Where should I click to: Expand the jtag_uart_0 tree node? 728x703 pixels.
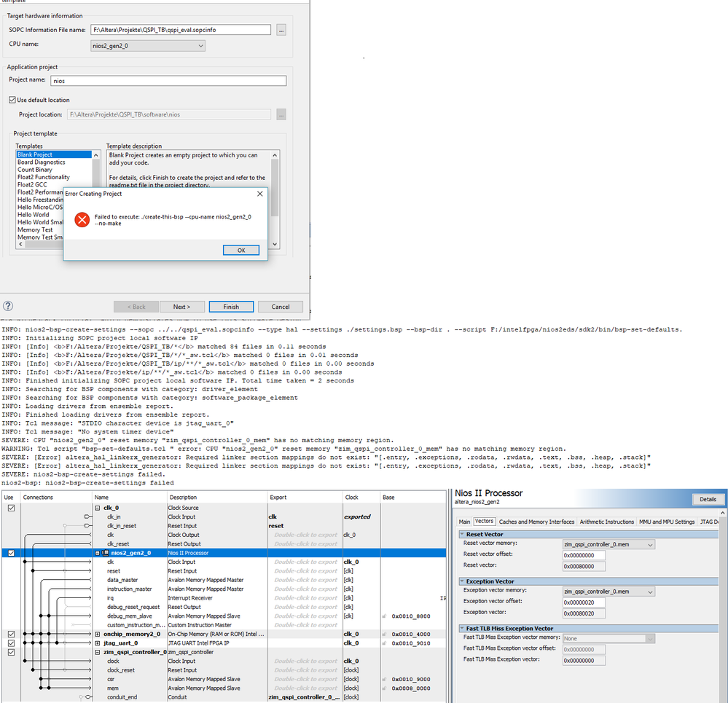click(x=98, y=643)
